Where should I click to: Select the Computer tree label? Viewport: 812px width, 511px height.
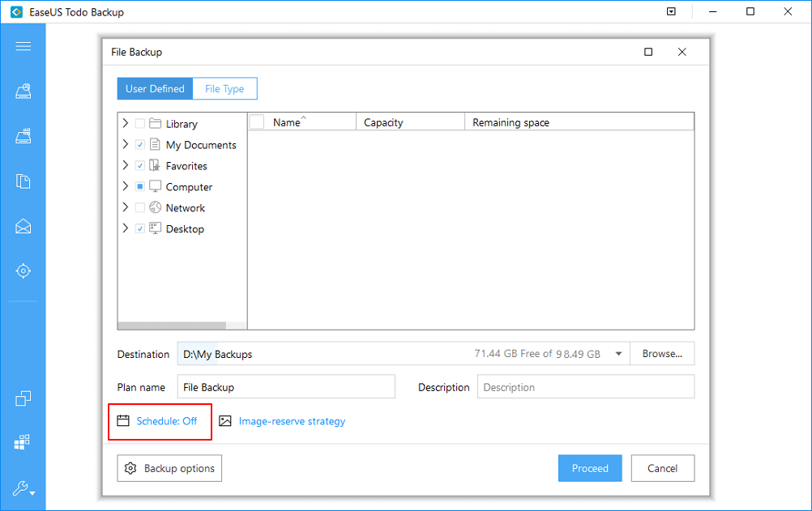point(189,187)
